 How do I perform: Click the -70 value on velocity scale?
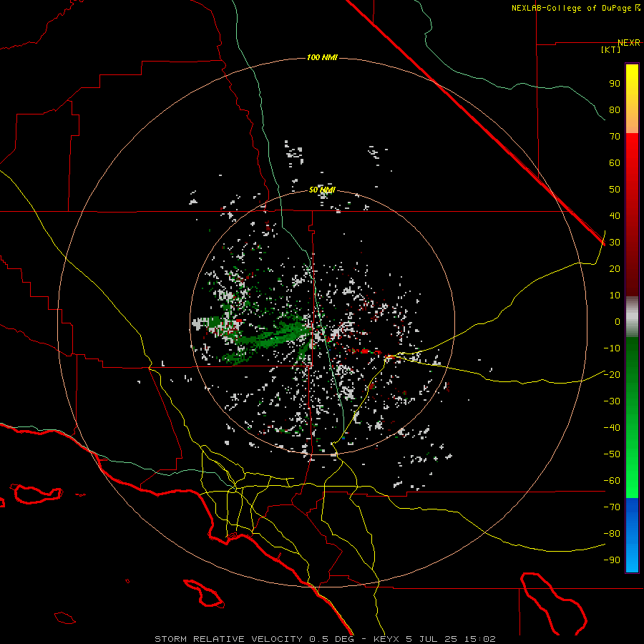click(612, 507)
